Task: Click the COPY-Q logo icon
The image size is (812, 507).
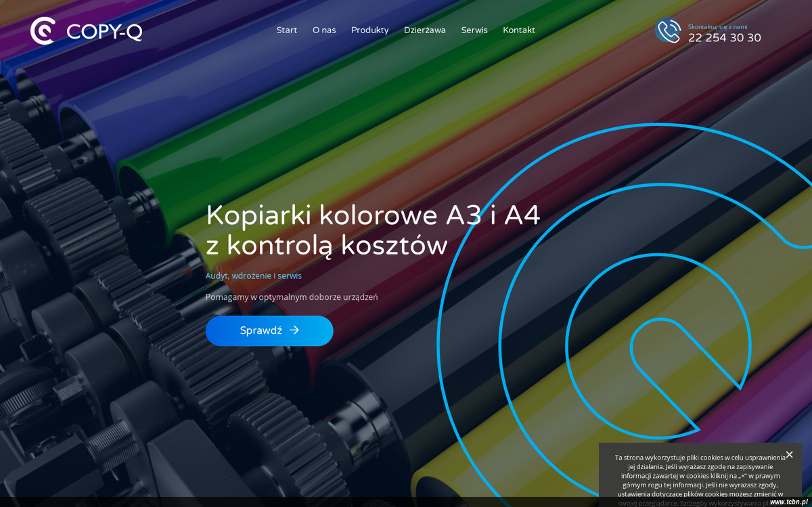Action: 43,30
